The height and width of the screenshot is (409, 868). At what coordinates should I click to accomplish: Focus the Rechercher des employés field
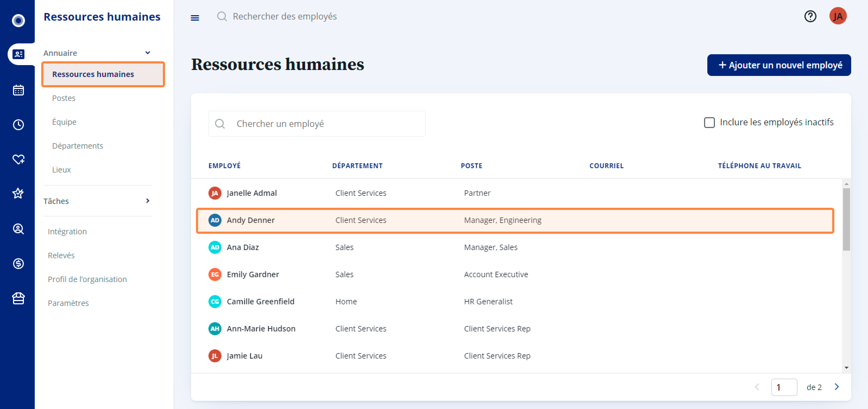[285, 16]
